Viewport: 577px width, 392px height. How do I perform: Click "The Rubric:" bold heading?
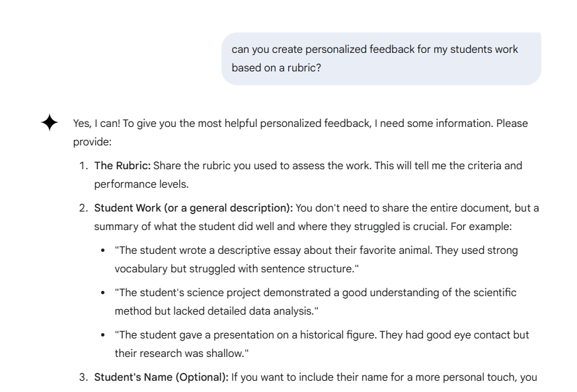pyautogui.click(x=122, y=166)
